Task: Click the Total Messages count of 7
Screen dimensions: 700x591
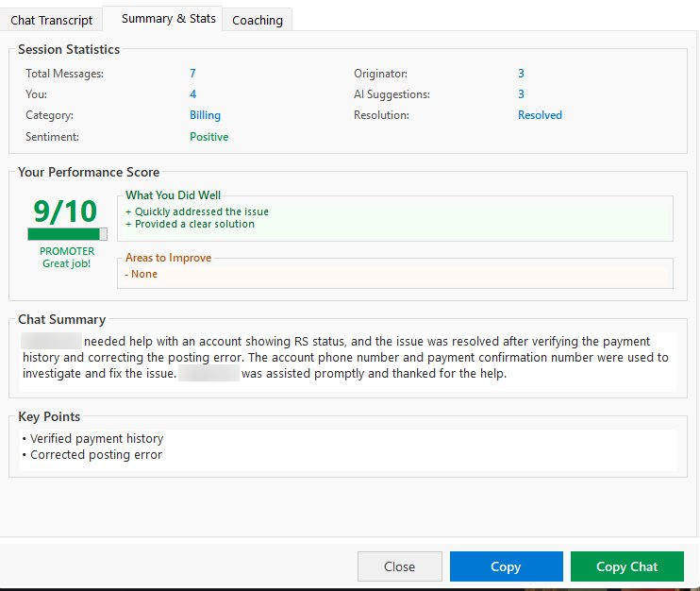Action: [192, 74]
